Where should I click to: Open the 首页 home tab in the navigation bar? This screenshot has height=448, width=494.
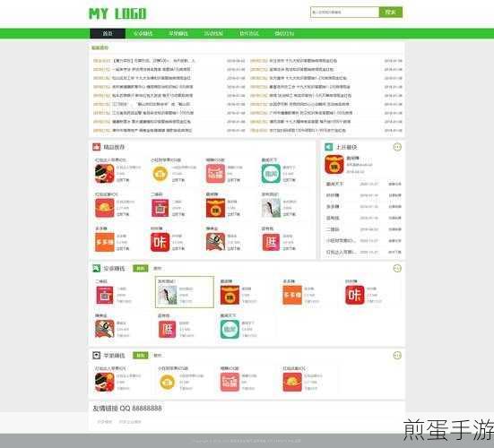click(x=108, y=33)
